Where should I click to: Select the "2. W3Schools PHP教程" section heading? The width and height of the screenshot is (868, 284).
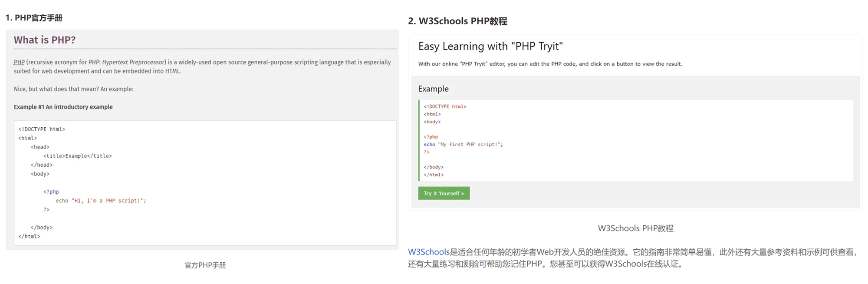457,21
